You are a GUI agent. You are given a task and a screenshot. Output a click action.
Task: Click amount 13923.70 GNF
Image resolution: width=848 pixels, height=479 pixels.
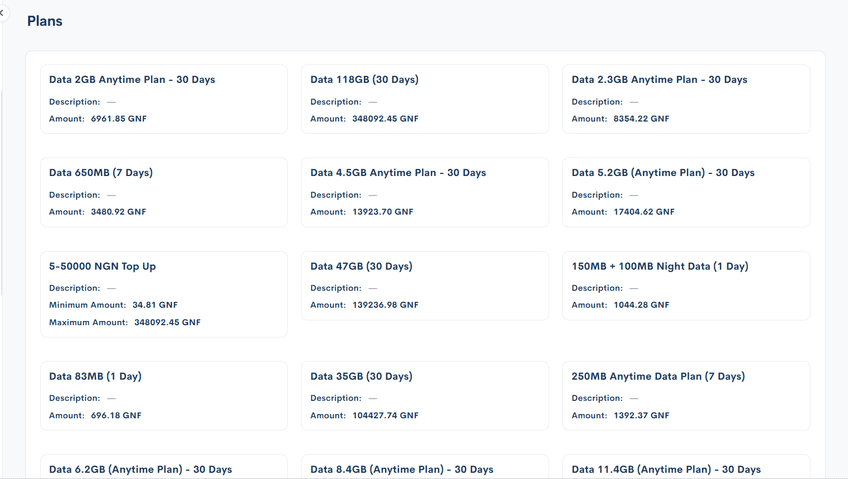tap(383, 212)
